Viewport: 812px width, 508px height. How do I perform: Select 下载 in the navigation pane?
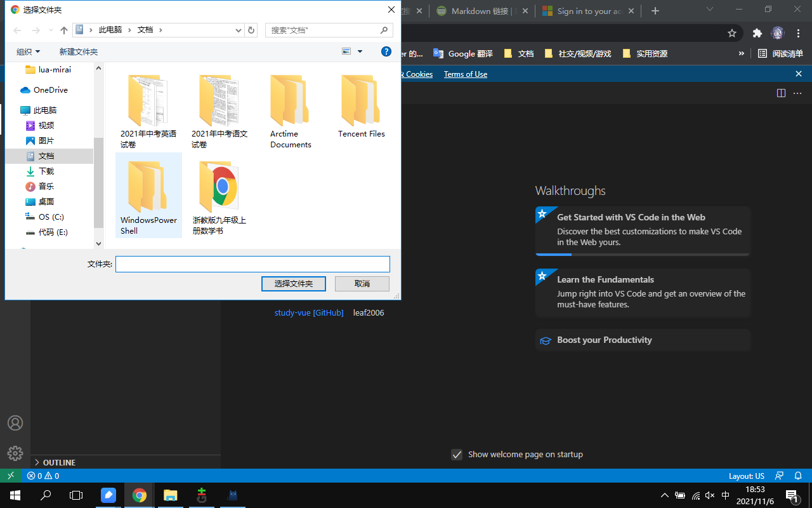coord(46,171)
